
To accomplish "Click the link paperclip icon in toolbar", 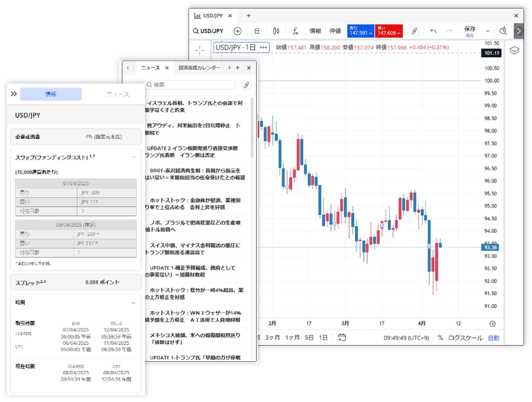I will (x=414, y=31).
